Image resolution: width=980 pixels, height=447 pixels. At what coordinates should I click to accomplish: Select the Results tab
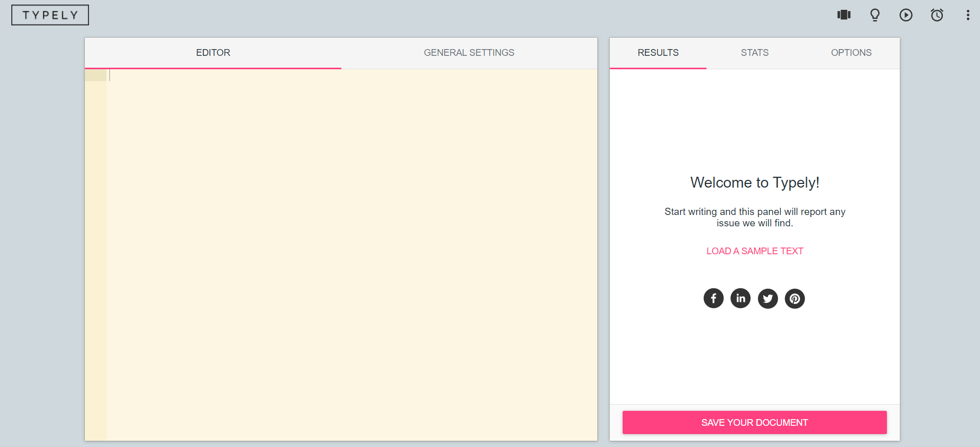pos(658,53)
